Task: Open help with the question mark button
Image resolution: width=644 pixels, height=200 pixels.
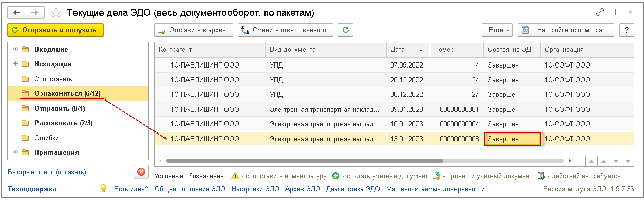Action: pos(627,30)
